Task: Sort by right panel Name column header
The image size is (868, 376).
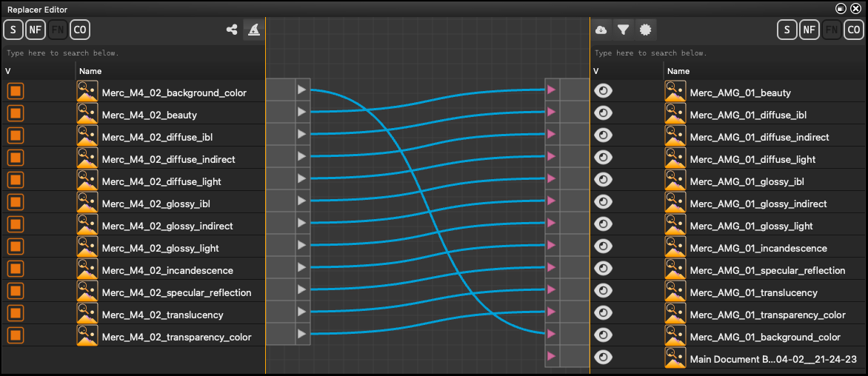Action: [764, 71]
